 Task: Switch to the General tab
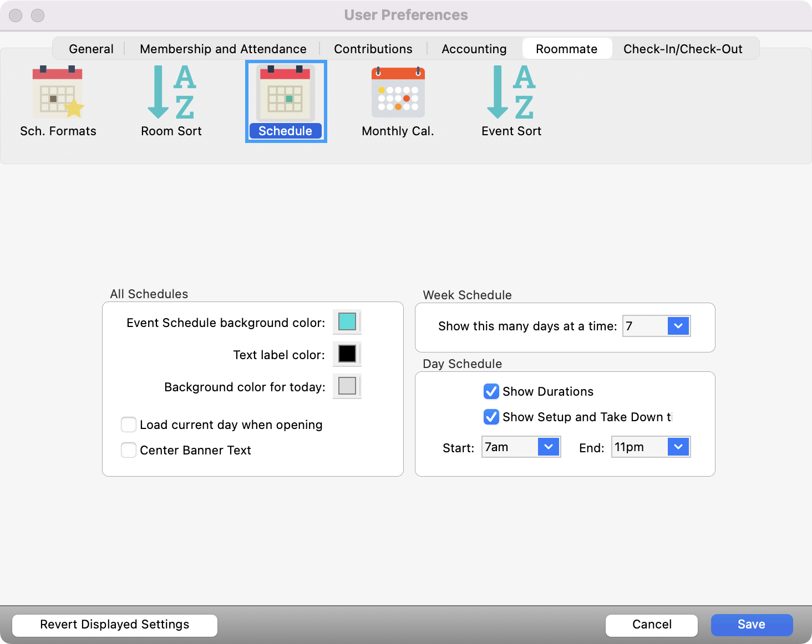coord(91,49)
